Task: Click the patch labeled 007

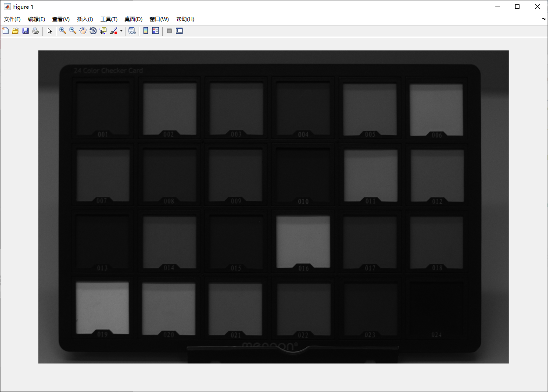Action: 103,175
